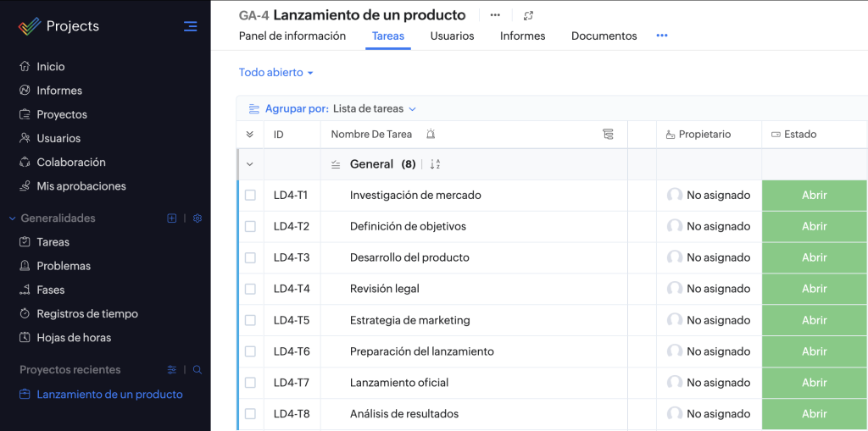Collapse sidebar with hamburger menu icon

click(x=191, y=26)
